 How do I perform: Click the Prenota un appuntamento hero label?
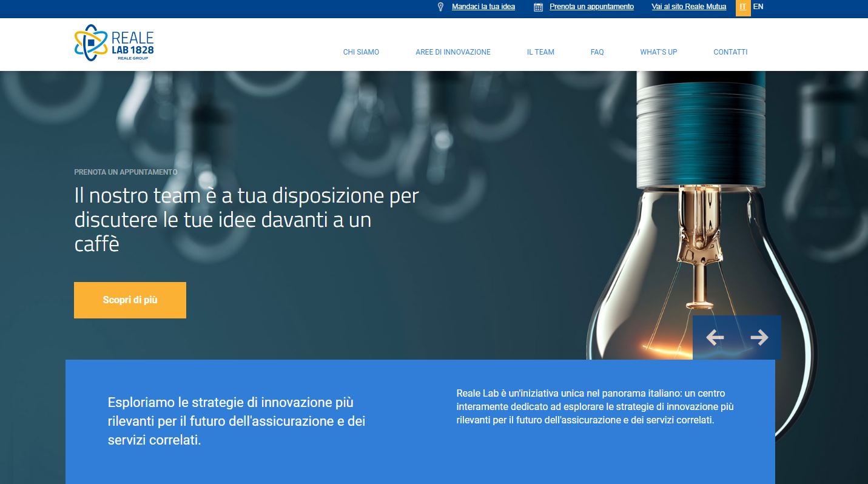[x=126, y=172]
